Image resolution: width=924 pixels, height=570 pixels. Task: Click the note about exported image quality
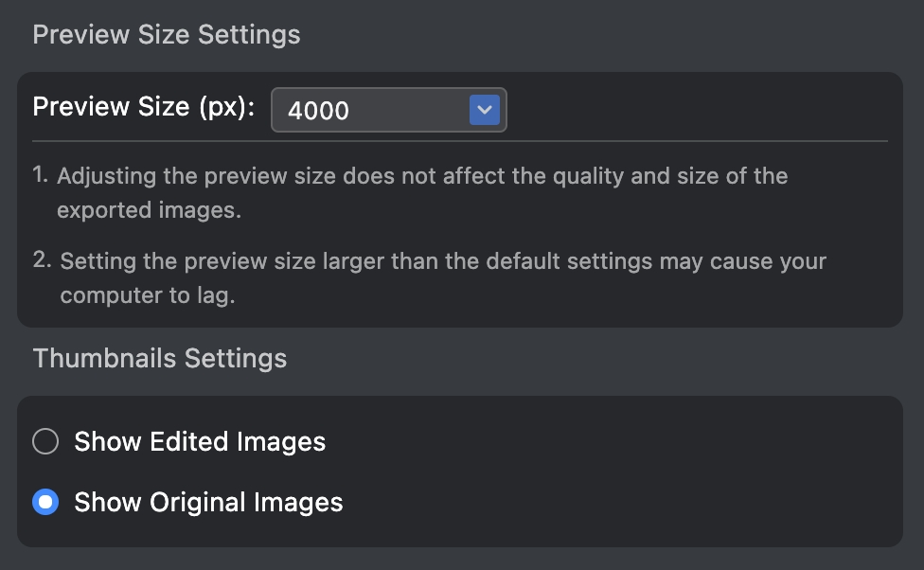tap(422, 177)
